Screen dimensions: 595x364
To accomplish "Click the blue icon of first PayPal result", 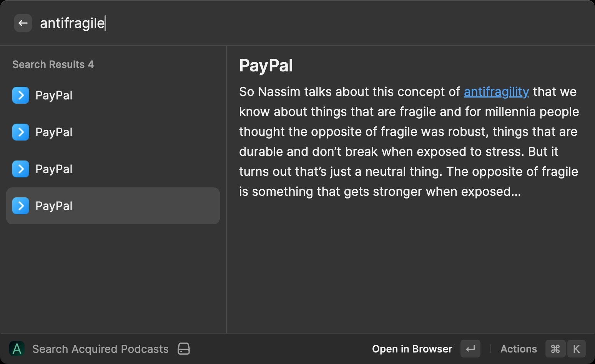I will tap(21, 95).
